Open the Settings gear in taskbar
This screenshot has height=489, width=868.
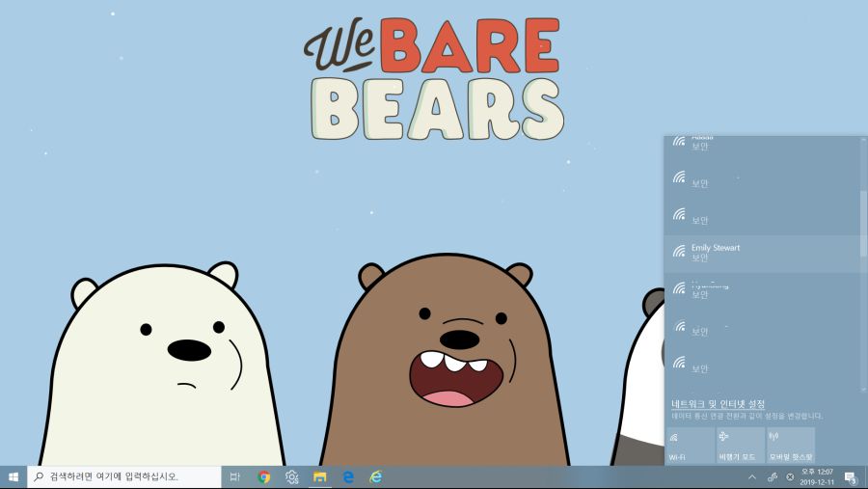click(x=291, y=476)
